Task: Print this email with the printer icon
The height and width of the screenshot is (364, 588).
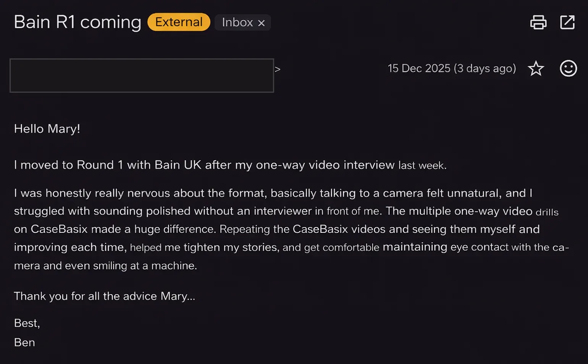Action: [538, 22]
